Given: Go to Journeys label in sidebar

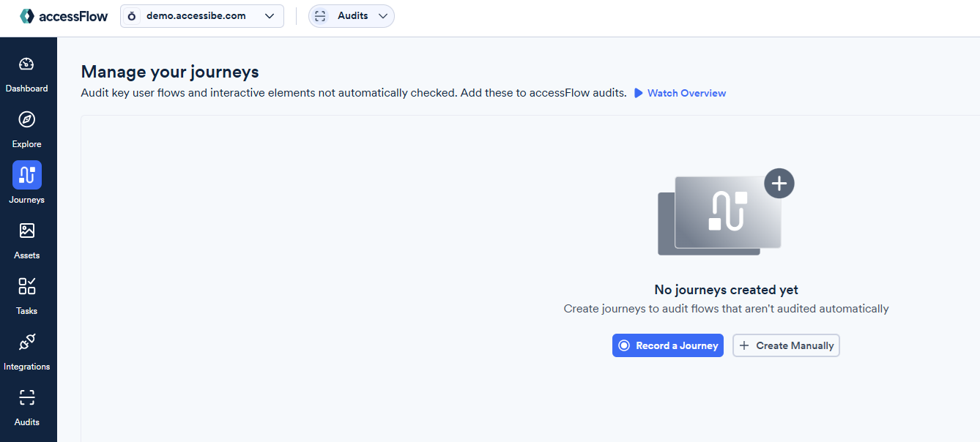Looking at the screenshot, I should coord(27,200).
